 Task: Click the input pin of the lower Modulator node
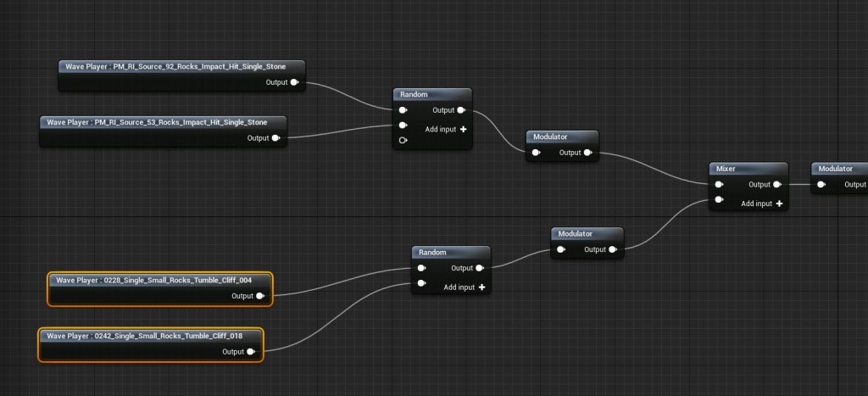click(561, 249)
